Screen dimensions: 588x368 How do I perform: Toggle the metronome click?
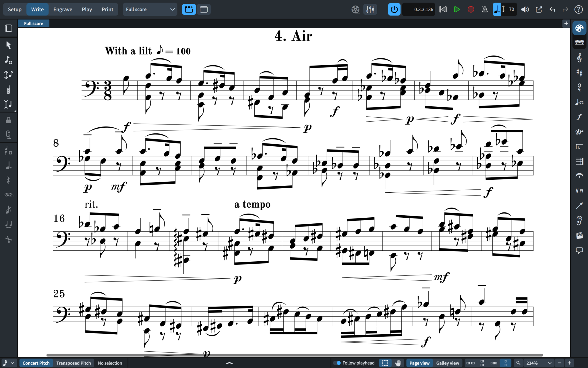click(485, 9)
